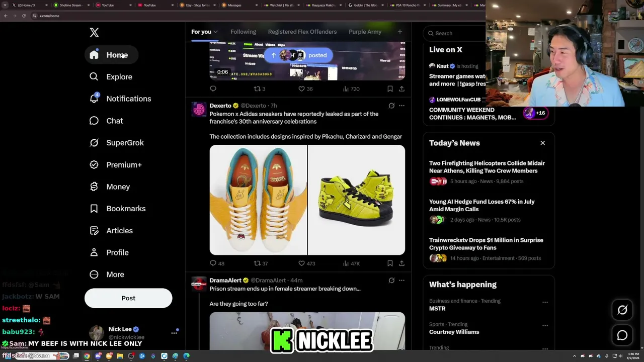Open DramaAlert's profile name
Viewport: 644px width, 362px height.
(x=225, y=280)
